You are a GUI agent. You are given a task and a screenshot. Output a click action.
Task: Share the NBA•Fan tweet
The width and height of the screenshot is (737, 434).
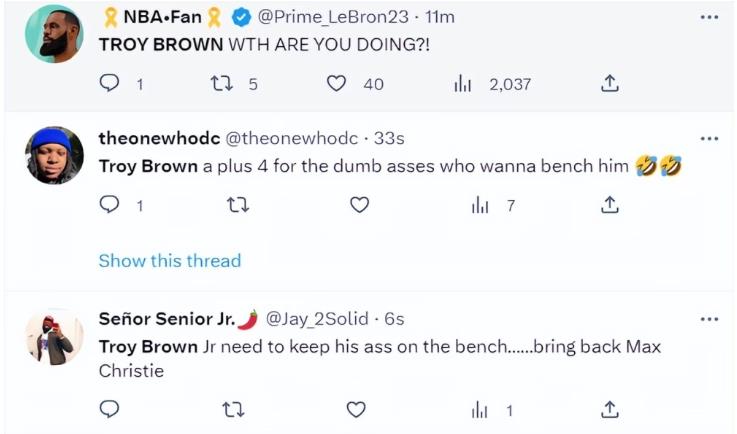[609, 85]
